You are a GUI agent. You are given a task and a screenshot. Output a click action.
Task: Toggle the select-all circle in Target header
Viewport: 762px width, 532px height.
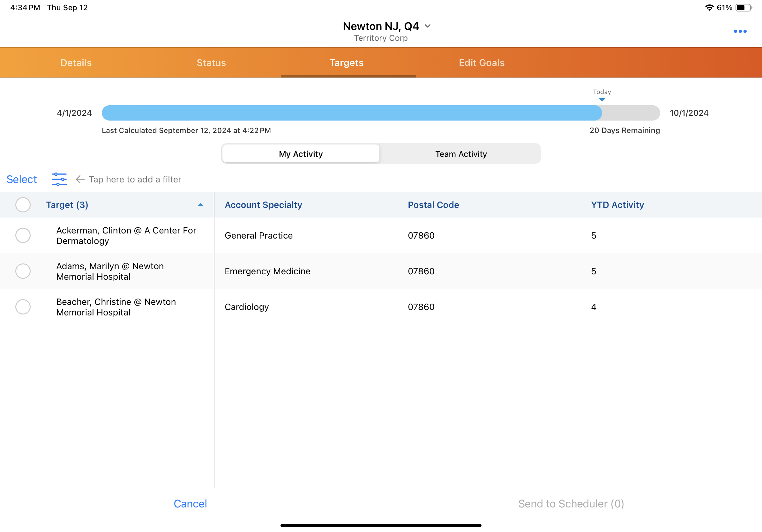pos(23,205)
